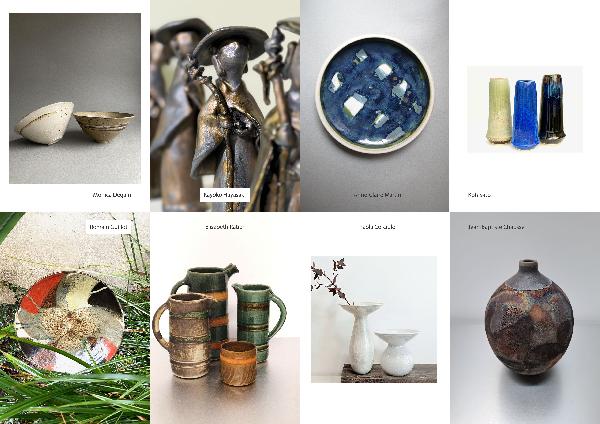
Task: Click artist name above white vases photo
Action: coord(378,227)
